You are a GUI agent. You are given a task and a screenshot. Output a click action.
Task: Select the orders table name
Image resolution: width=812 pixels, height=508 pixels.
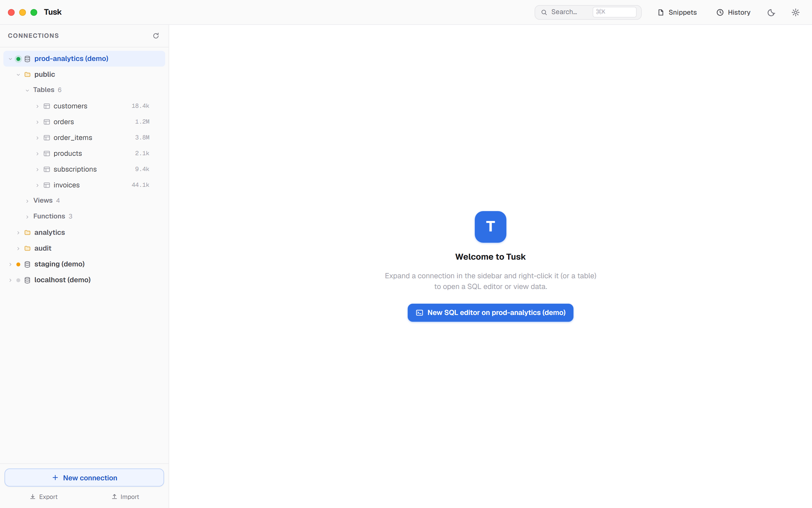coord(64,122)
